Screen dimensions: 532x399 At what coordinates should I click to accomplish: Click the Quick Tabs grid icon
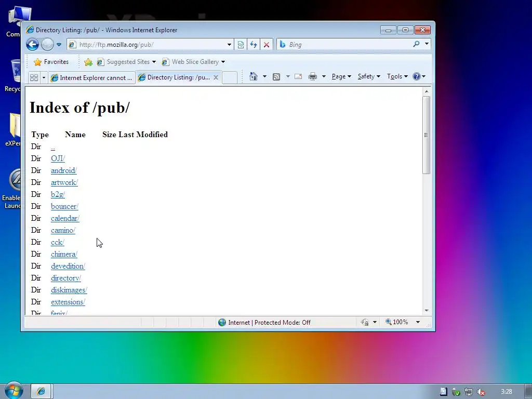[x=34, y=78]
